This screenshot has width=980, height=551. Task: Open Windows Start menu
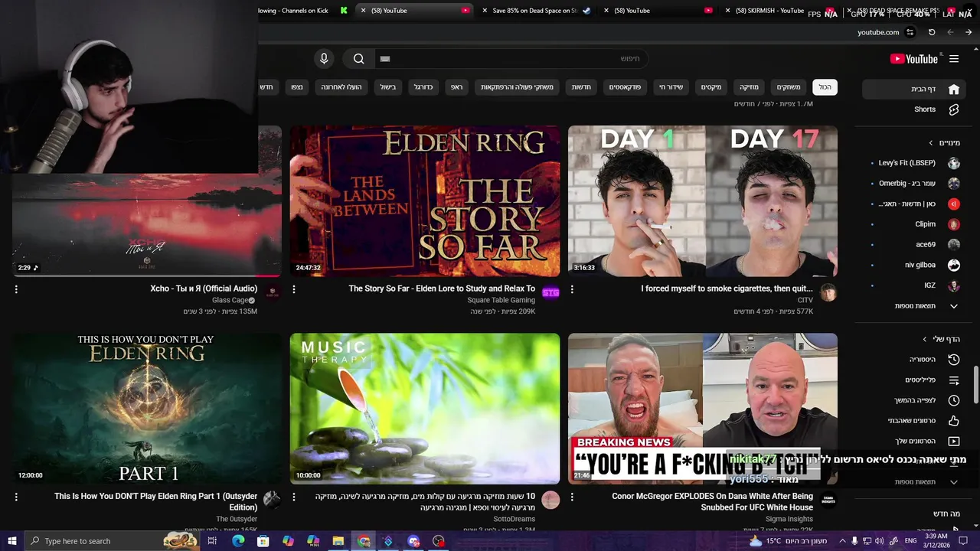(x=11, y=541)
